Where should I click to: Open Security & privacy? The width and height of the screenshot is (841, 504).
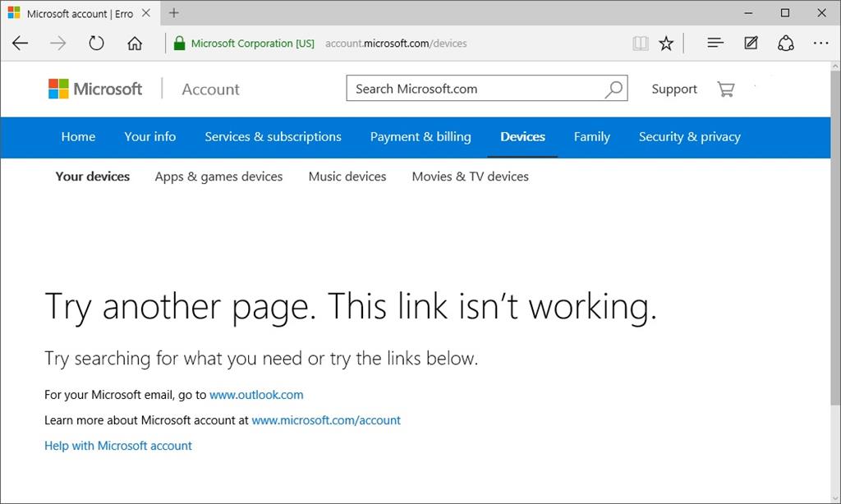coord(690,137)
